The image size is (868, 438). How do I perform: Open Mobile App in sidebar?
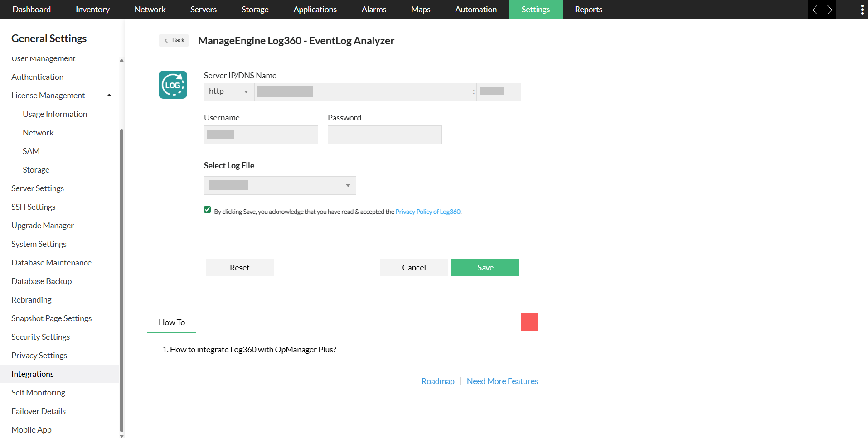(x=32, y=430)
